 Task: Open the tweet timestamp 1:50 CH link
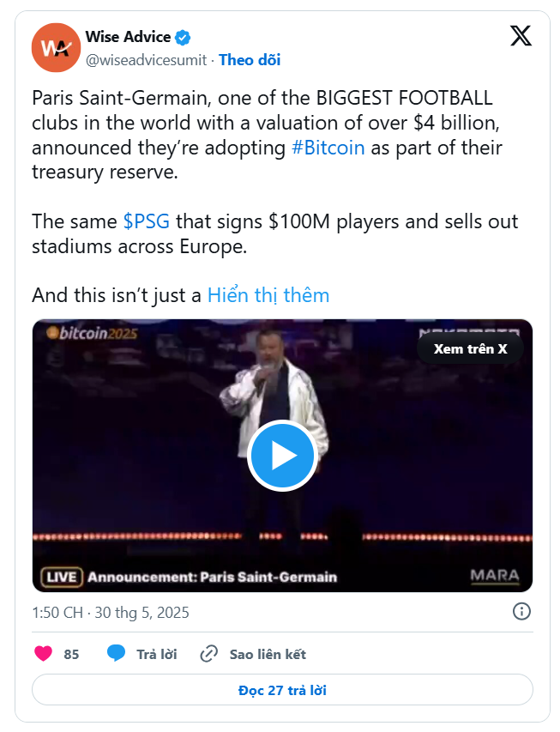tap(111, 613)
